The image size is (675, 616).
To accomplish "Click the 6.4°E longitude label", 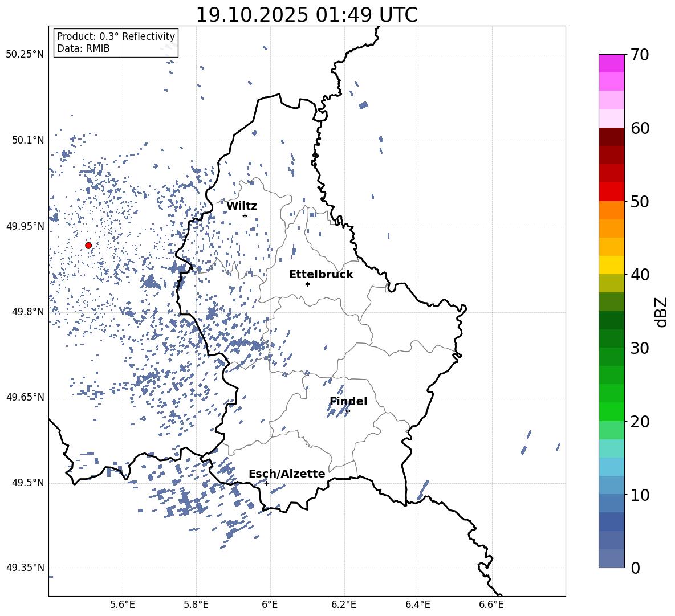I will point(417,605).
